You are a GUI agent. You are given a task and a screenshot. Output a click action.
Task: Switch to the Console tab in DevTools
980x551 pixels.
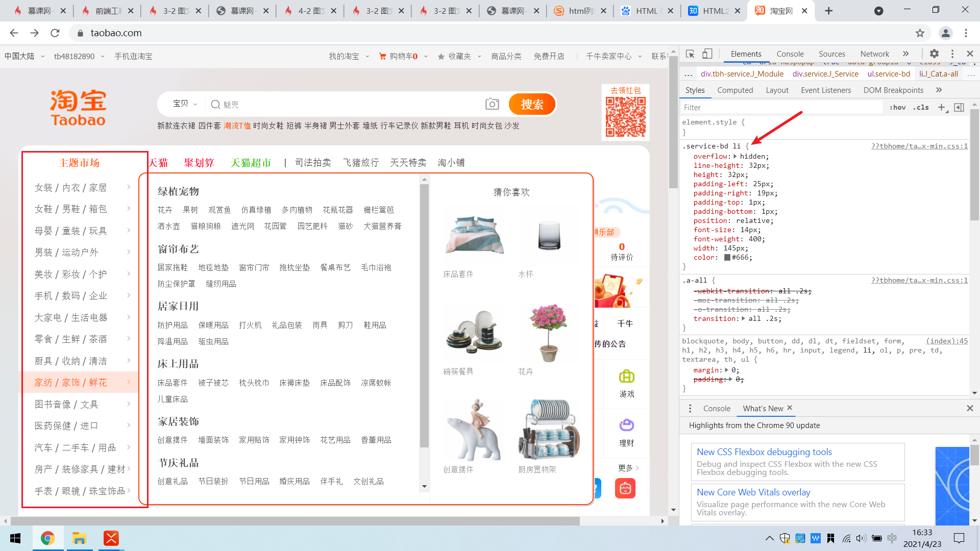[x=790, y=54]
